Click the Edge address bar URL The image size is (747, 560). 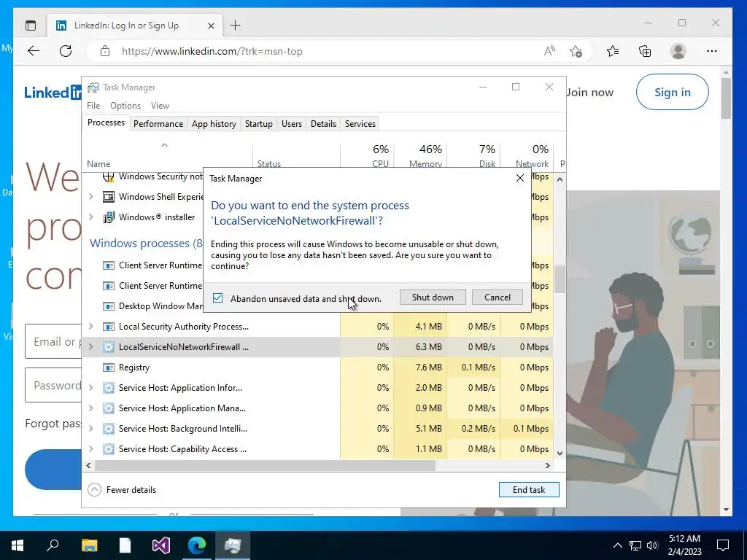[212, 52]
